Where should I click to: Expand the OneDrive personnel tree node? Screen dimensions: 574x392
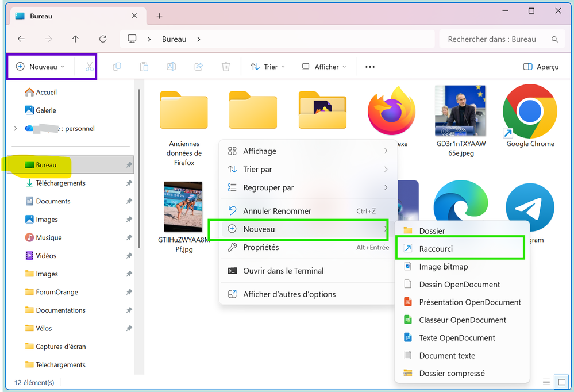coord(15,129)
